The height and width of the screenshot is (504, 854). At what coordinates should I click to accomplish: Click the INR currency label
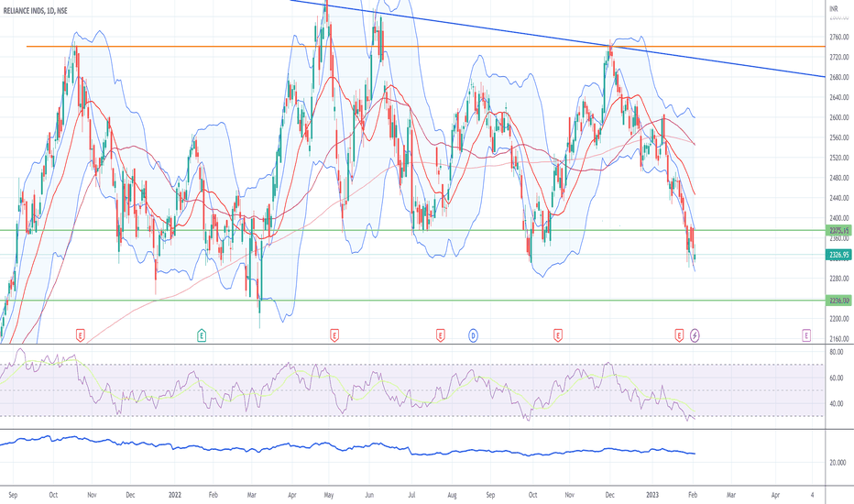(x=834, y=9)
